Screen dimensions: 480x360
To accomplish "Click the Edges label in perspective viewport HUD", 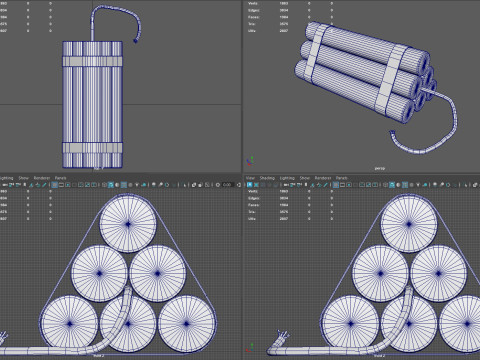I will (x=254, y=10).
